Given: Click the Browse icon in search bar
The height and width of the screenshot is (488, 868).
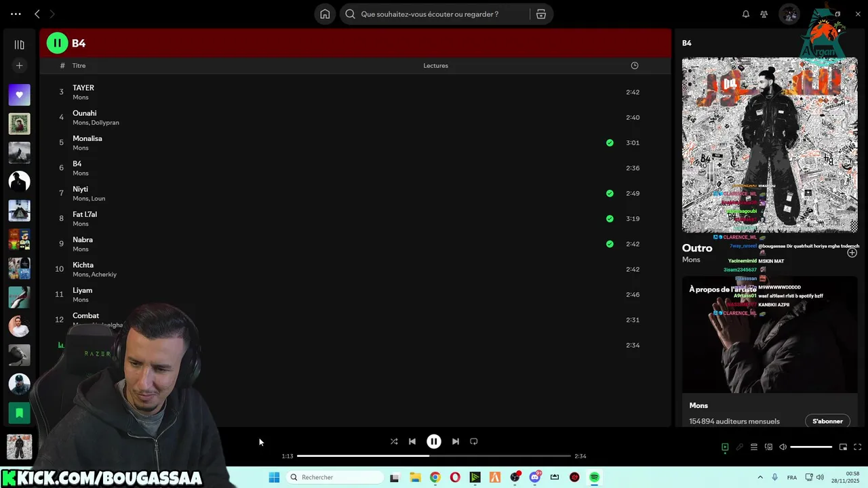Looking at the screenshot, I should coord(541,14).
